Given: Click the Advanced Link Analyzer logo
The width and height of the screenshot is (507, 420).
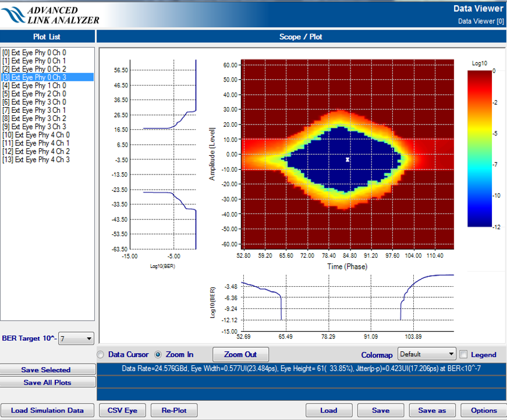Looking at the screenshot, I should pyautogui.click(x=51, y=15).
